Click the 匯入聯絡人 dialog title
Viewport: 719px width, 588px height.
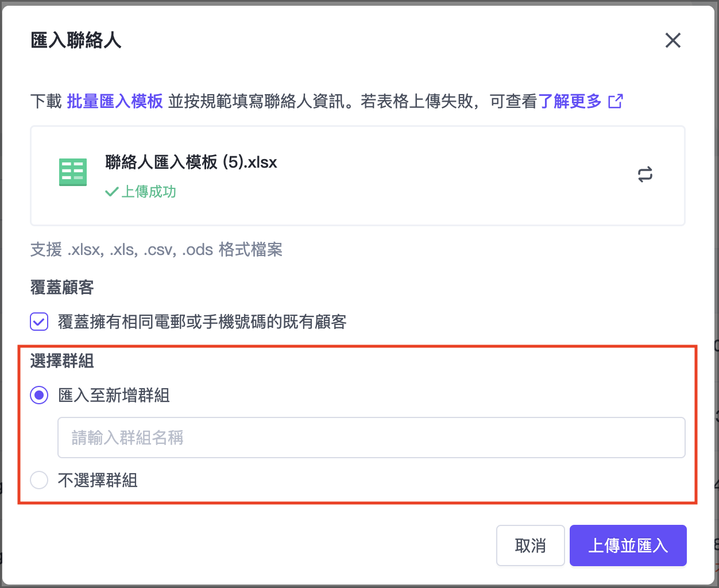click(x=76, y=40)
